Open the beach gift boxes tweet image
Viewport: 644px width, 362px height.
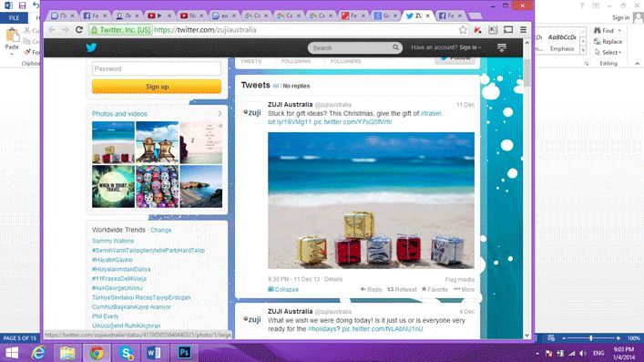371,201
